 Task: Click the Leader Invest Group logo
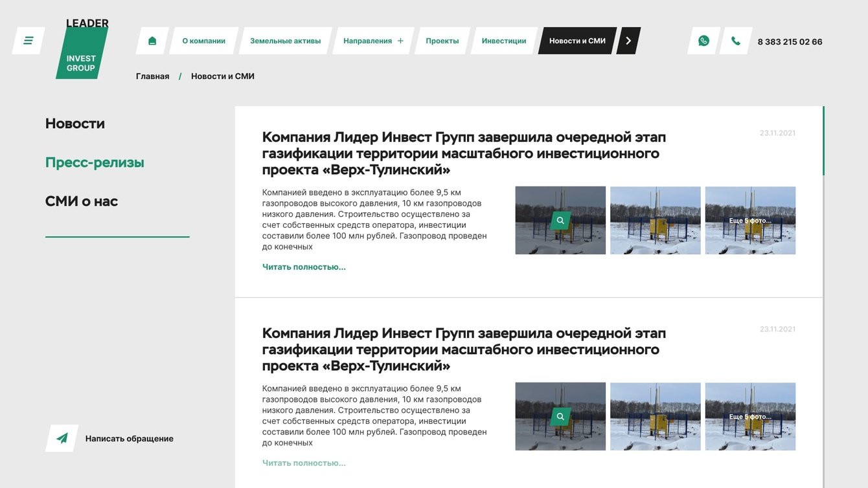[x=82, y=49]
